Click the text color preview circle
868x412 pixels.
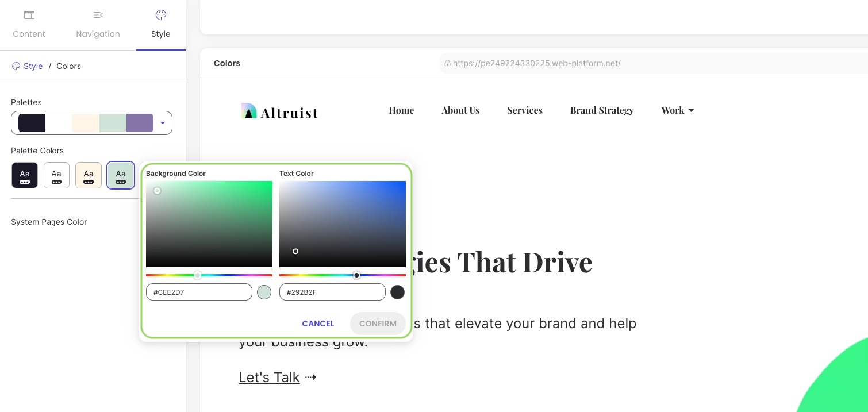397,292
